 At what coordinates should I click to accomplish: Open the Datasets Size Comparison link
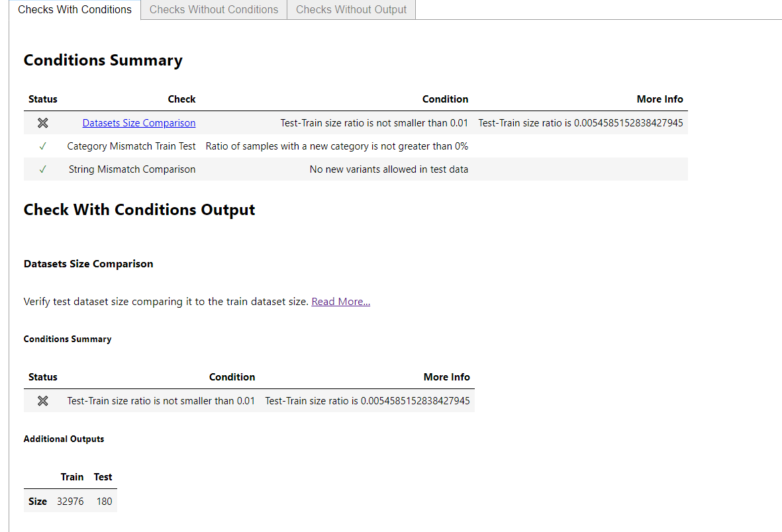click(138, 122)
